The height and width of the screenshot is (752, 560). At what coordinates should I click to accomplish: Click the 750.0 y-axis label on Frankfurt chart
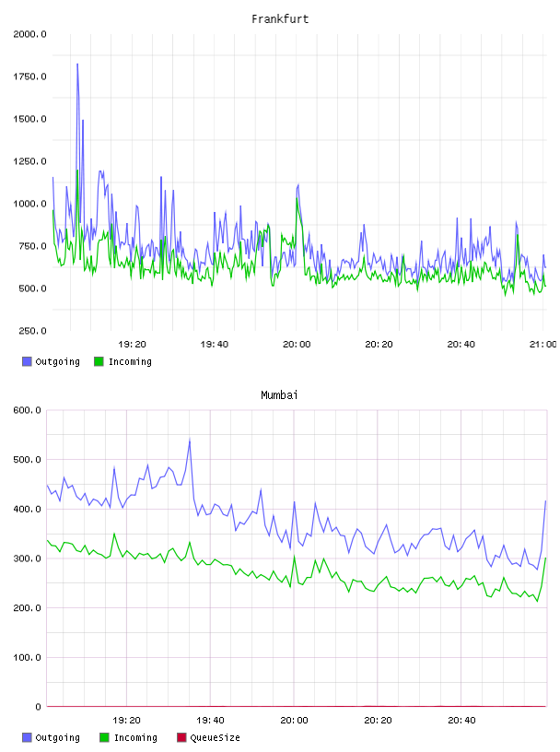tap(32, 246)
